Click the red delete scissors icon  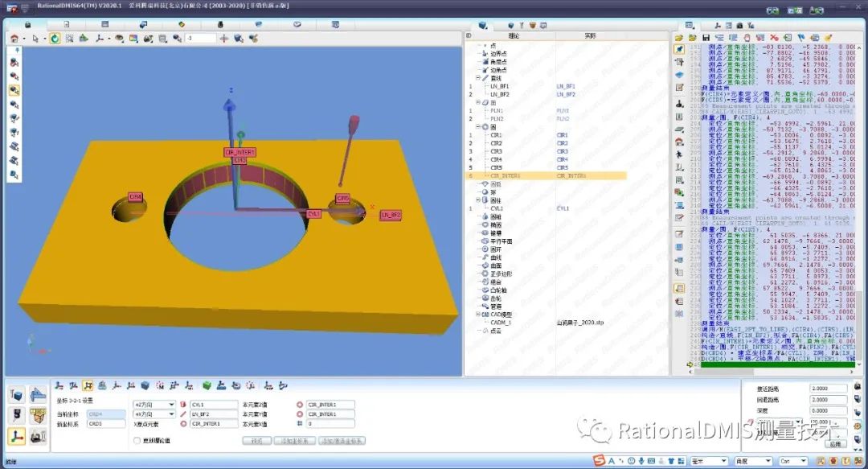774,38
